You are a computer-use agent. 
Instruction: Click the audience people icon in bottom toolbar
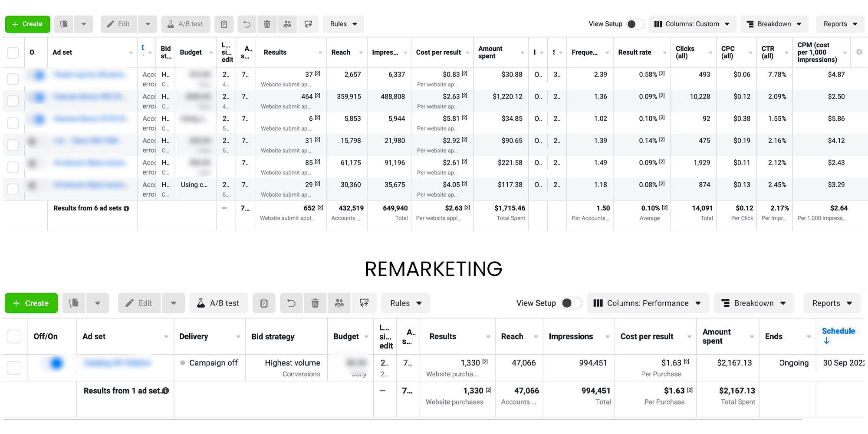(339, 303)
